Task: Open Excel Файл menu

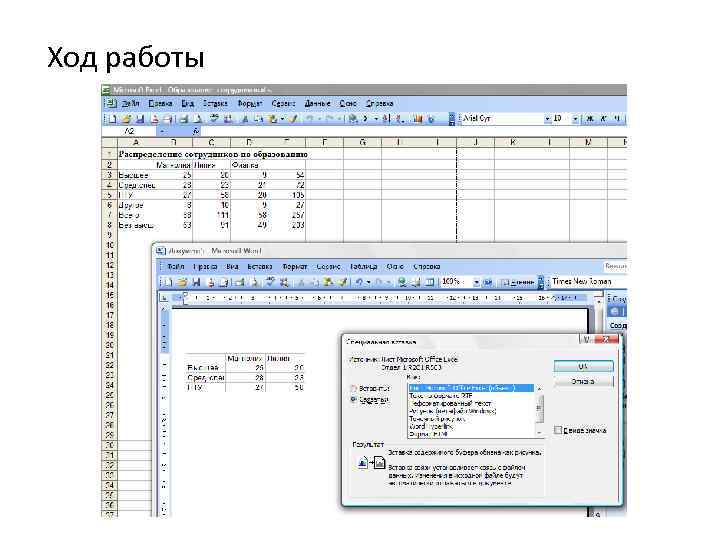Action: coord(130,103)
